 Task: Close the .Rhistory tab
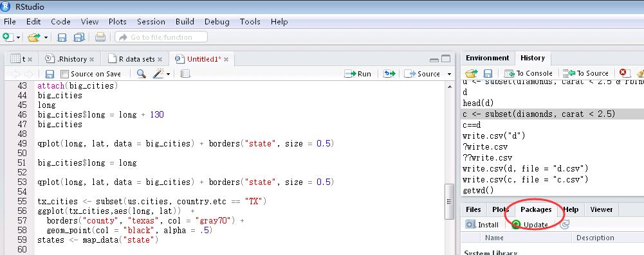click(91, 60)
